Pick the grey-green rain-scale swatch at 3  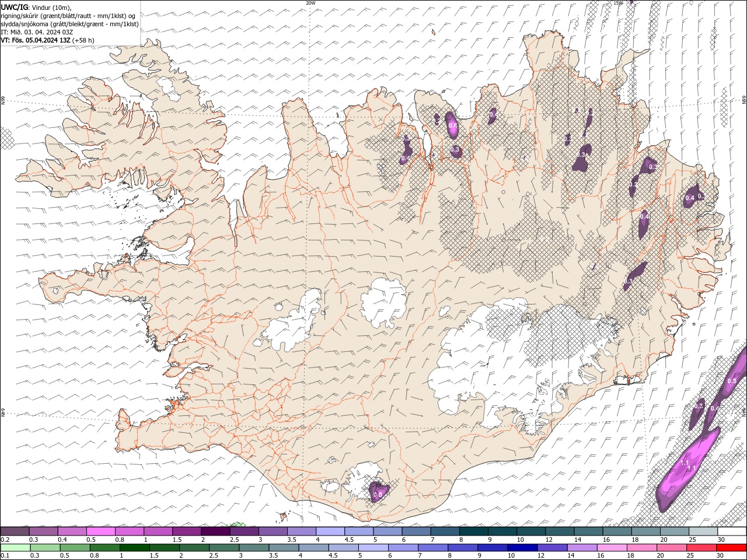(254, 548)
